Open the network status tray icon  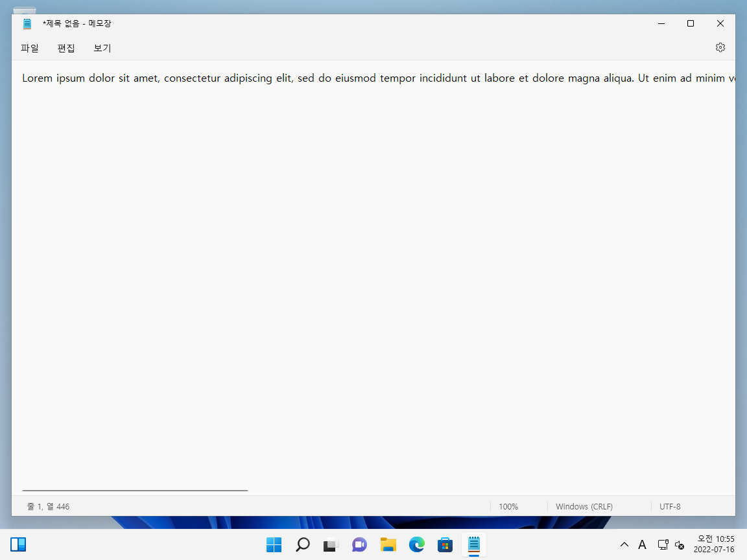click(x=663, y=544)
